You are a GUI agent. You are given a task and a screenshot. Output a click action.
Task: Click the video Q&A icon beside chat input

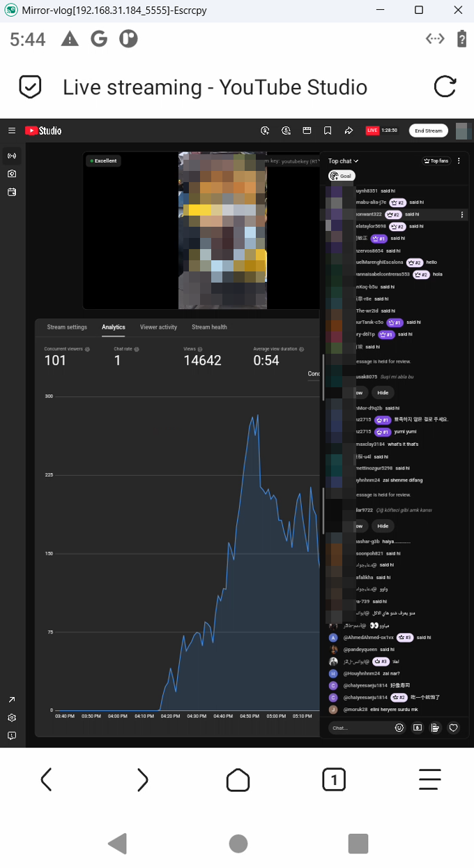pyautogui.click(x=418, y=728)
